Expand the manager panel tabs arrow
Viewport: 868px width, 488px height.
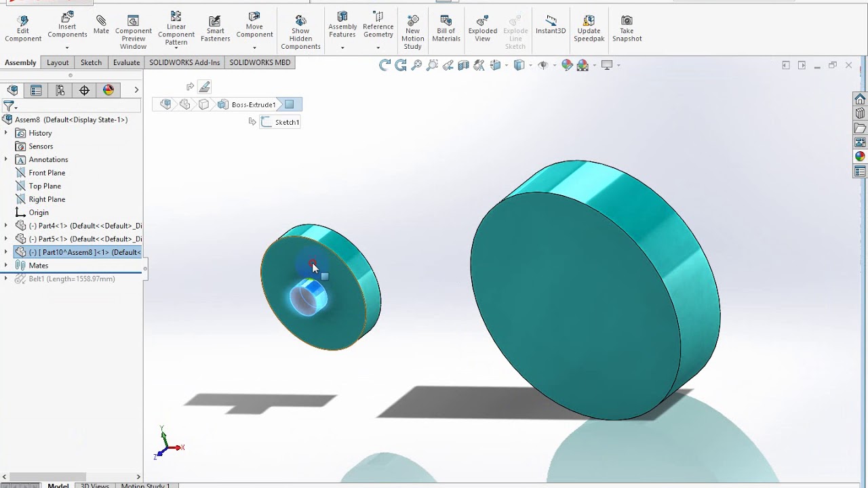pos(136,90)
